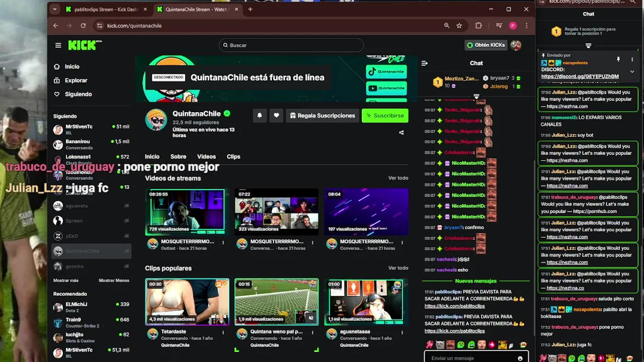The width and height of the screenshot is (644, 362).
Task: Open options menu for the Tetardaste clip
Action: (x=223, y=332)
